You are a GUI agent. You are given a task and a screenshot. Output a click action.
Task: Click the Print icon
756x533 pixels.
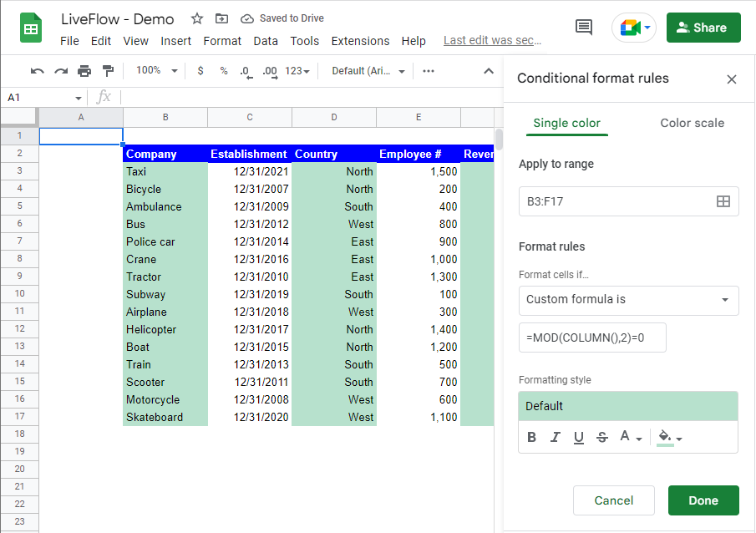click(x=84, y=71)
